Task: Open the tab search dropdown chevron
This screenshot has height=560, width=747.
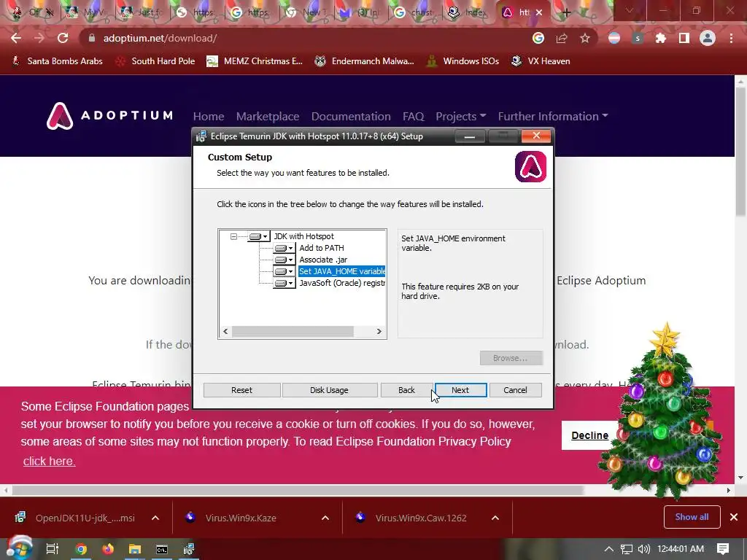Action: coord(630,10)
